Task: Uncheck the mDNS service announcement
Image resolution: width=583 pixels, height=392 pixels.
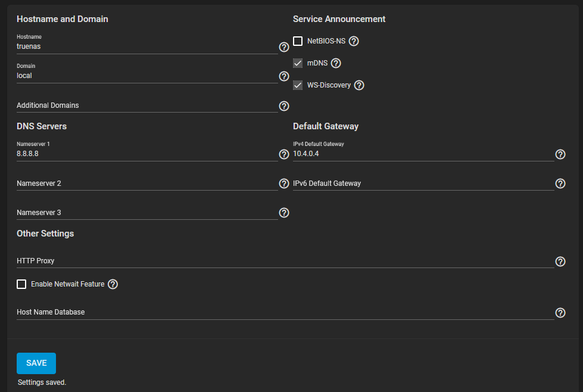Action: click(x=298, y=63)
